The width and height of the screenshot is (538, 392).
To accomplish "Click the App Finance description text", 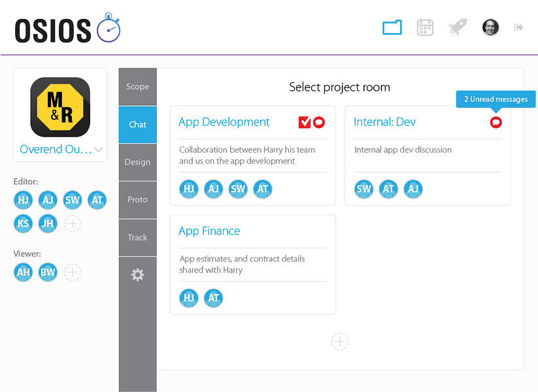I will coord(242,265).
